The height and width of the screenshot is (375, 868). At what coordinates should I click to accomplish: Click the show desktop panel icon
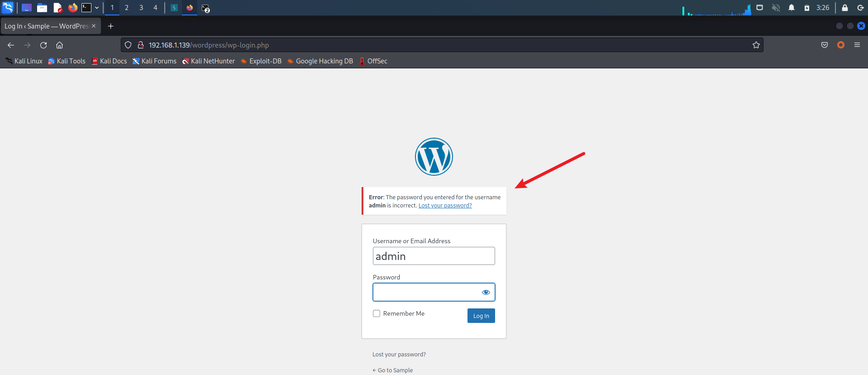27,8
